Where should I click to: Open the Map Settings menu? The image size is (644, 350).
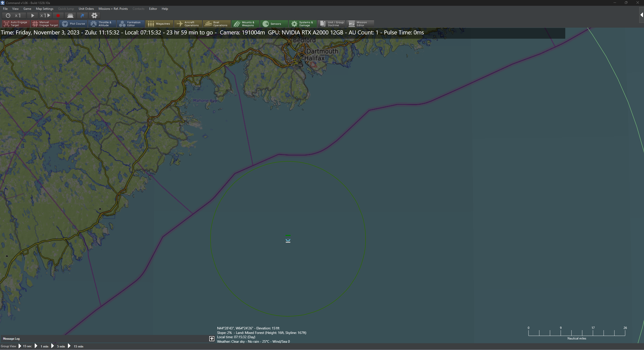[45, 9]
